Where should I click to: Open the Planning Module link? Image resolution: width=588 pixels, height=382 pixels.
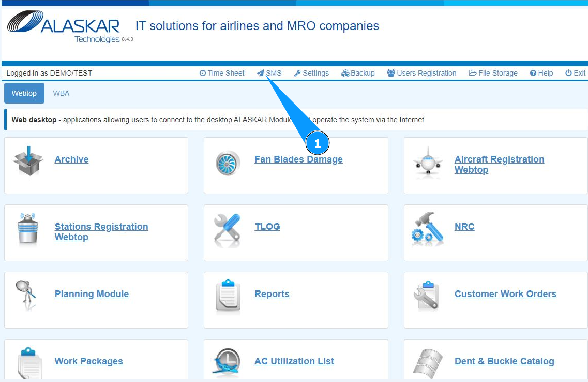coord(92,294)
